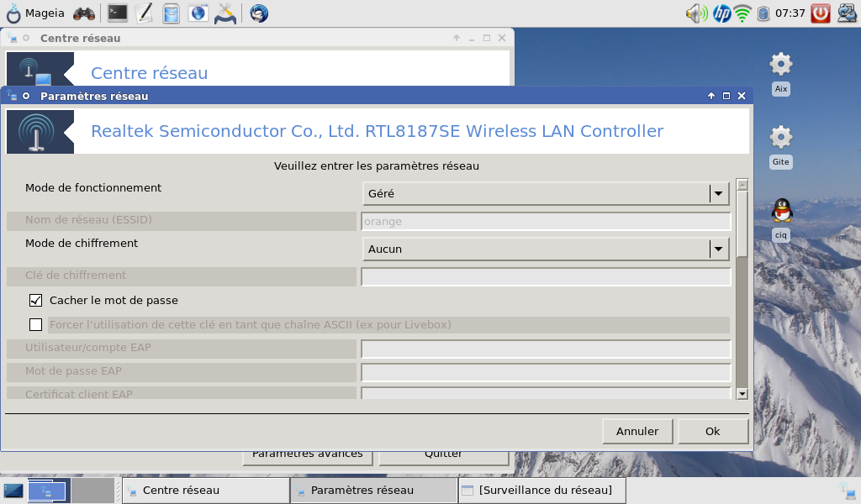The image size is (861, 504).
Task: Launch the binoculars search tool in panel
Action: pos(84,13)
